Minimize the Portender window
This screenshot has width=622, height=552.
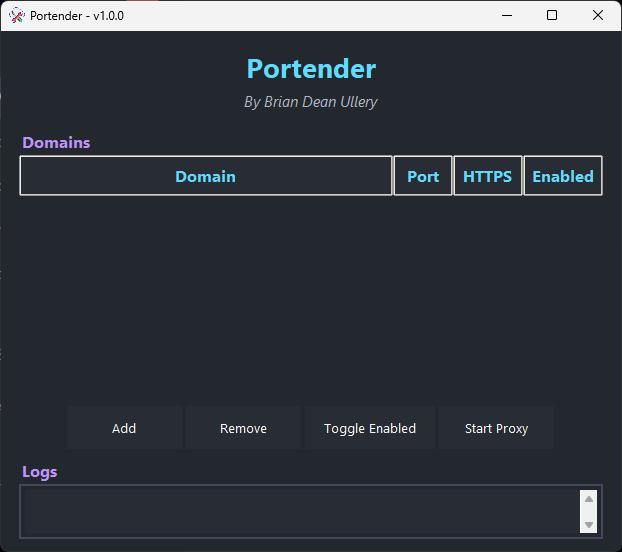505,15
